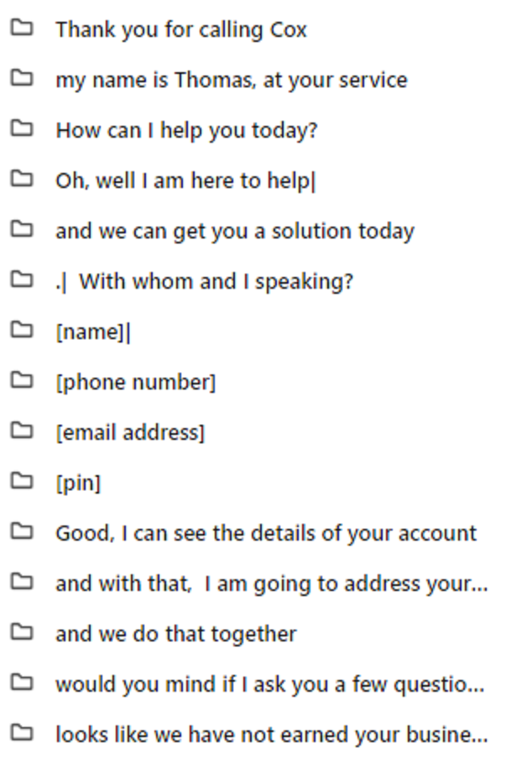The width and height of the screenshot is (532, 774).
Task: Select "my name is Thomas, at your service"
Action: pyautogui.click(x=231, y=81)
